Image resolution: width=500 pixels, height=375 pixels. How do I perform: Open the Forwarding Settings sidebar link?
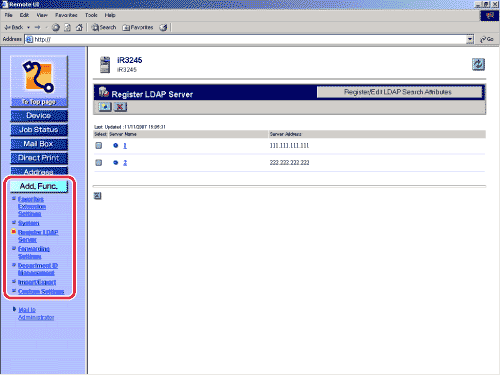(34, 252)
